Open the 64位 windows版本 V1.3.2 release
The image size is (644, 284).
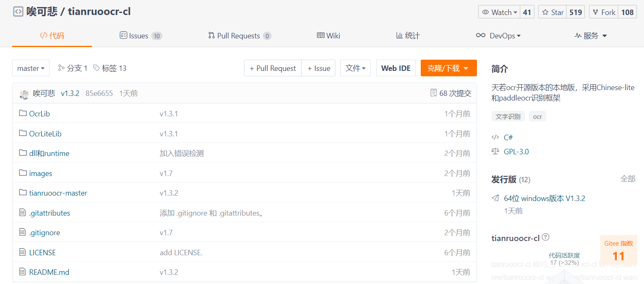point(544,199)
